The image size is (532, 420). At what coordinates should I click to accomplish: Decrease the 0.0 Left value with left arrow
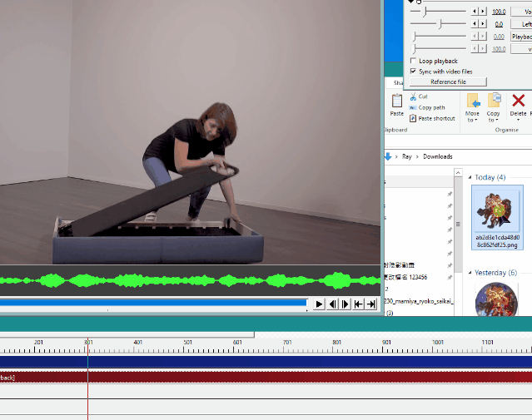pos(475,24)
